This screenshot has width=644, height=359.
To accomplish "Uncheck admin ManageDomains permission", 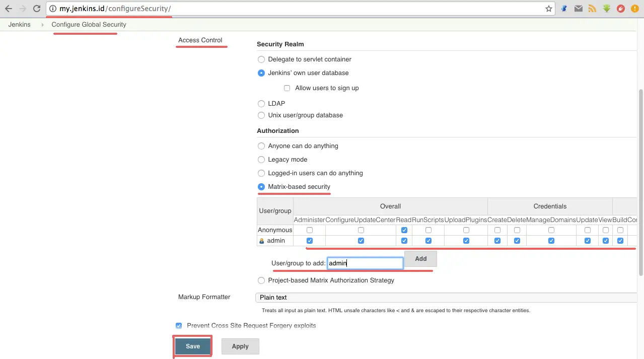I will (551, 241).
